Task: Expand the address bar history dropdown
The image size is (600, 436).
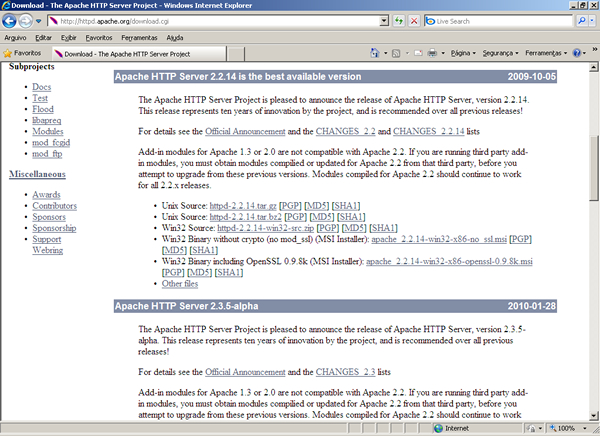Action: pyautogui.click(x=384, y=21)
